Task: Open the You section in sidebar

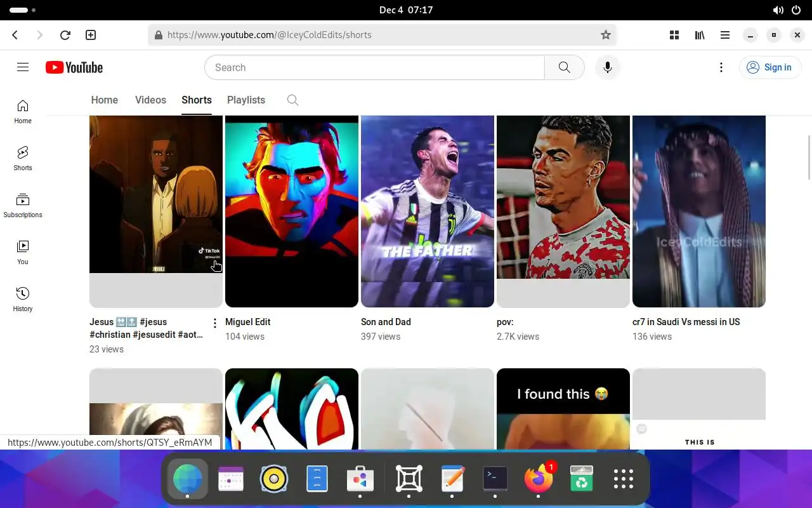Action: pyautogui.click(x=23, y=252)
